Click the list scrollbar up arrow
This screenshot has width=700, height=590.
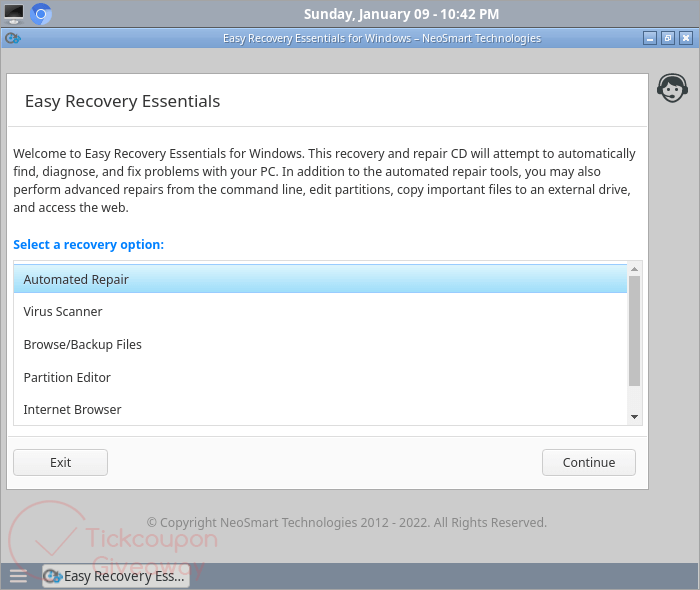click(634, 269)
